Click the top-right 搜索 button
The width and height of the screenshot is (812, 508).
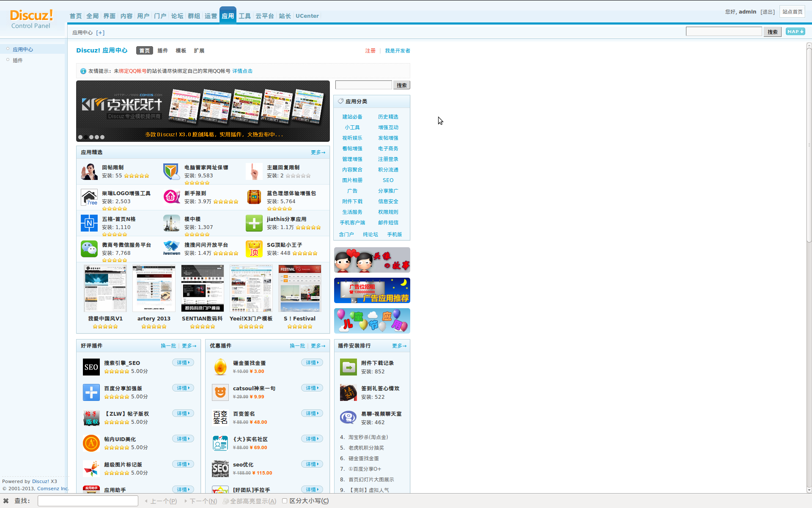[x=773, y=32]
